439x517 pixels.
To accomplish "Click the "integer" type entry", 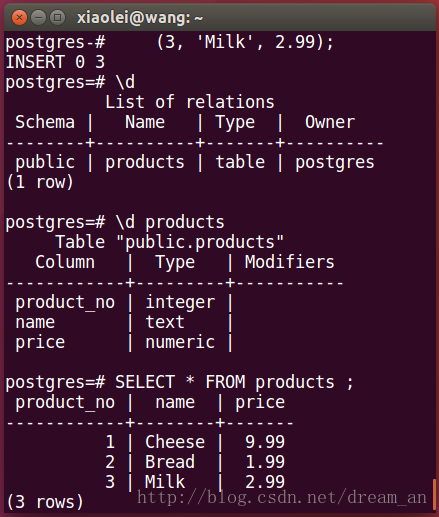I will click(x=180, y=302).
